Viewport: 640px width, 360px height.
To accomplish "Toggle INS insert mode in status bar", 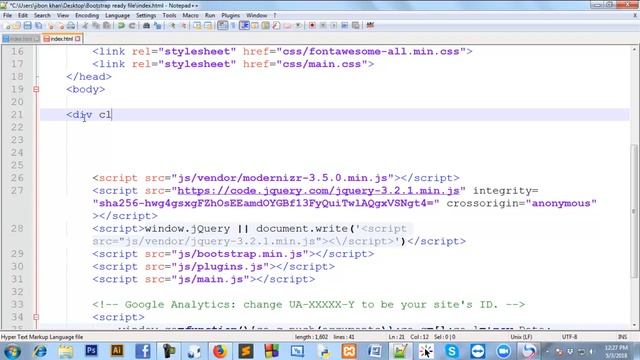I will (622, 337).
